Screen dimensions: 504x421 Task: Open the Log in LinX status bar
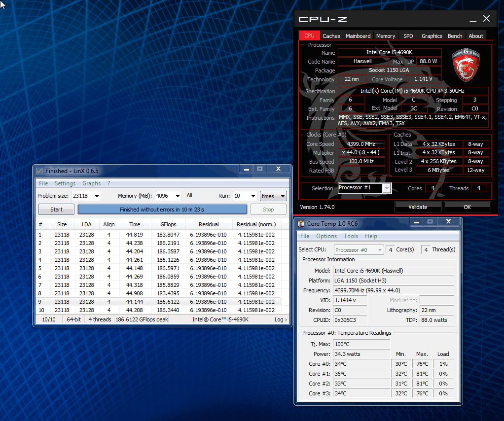281,319
